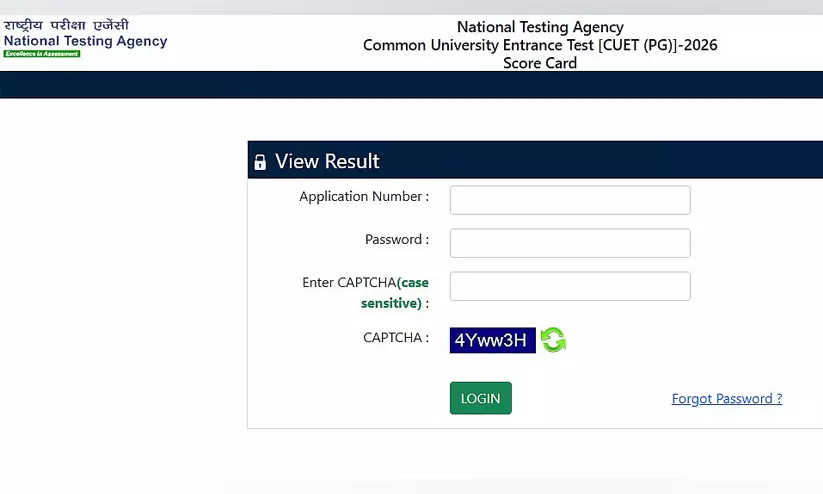This screenshot has width=823, height=494.
Task: Click the Enter CAPTCHA text box
Action: coord(570,286)
